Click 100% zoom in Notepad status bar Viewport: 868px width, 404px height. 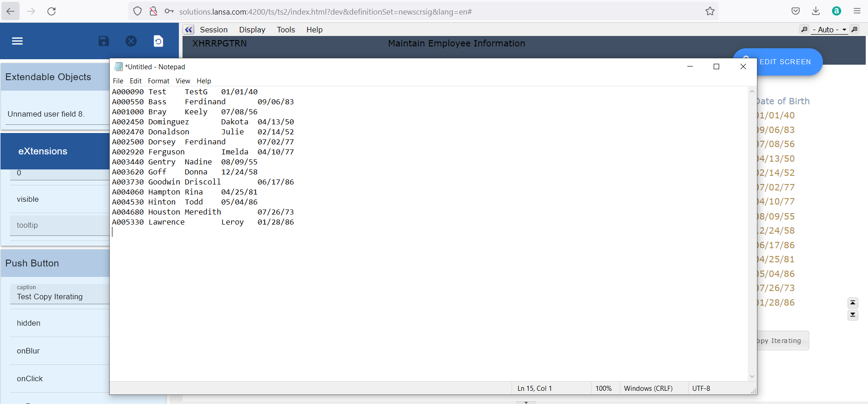(604, 389)
